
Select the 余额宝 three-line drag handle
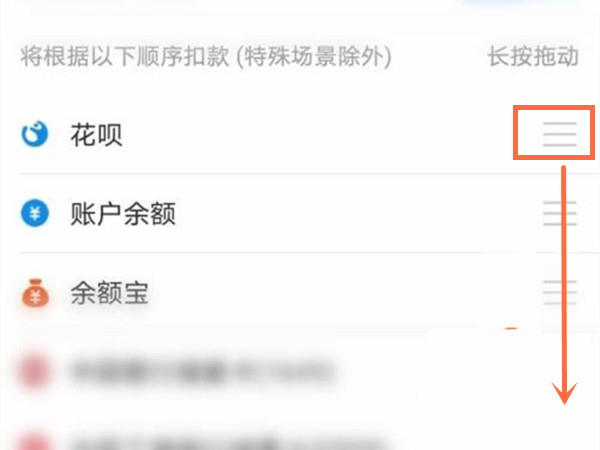click(559, 292)
